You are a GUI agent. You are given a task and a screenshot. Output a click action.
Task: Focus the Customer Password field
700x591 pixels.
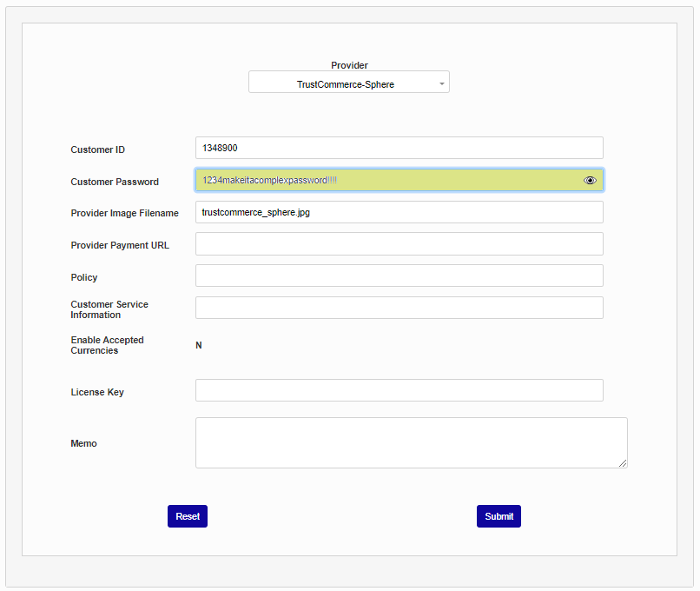(386, 181)
